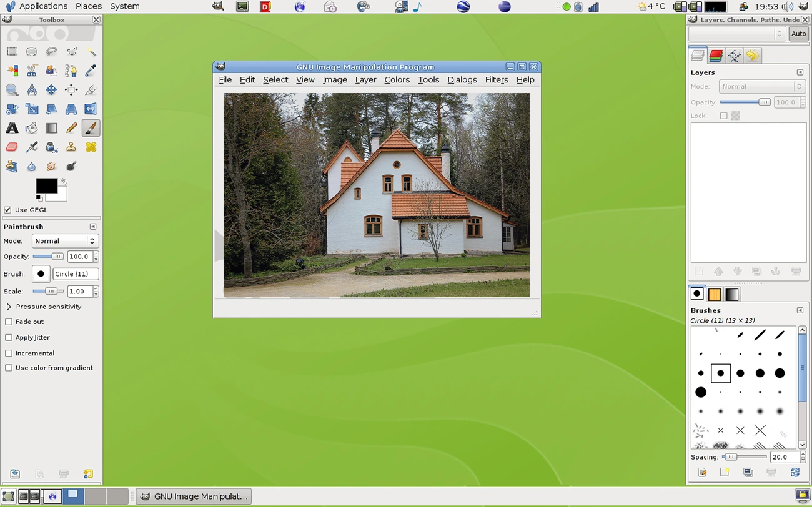This screenshot has width=812, height=507.
Task: Choose the Bucket Fill tool
Action: click(x=32, y=127)
